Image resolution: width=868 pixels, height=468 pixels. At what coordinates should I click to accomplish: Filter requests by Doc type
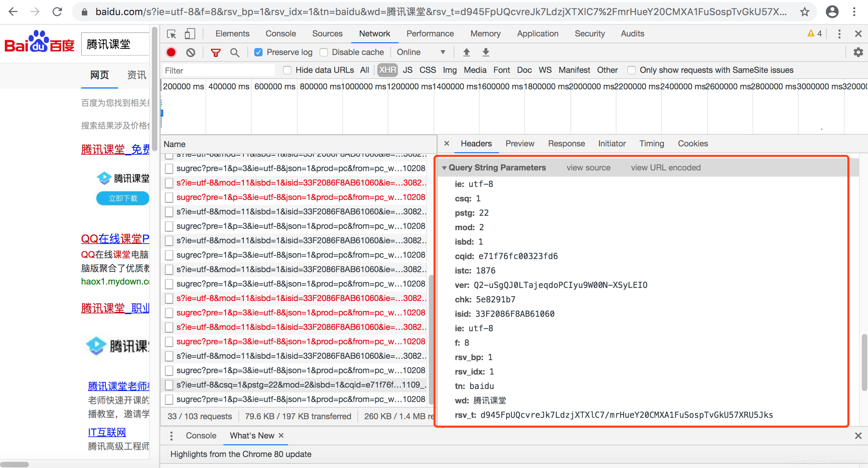(524, 70)
